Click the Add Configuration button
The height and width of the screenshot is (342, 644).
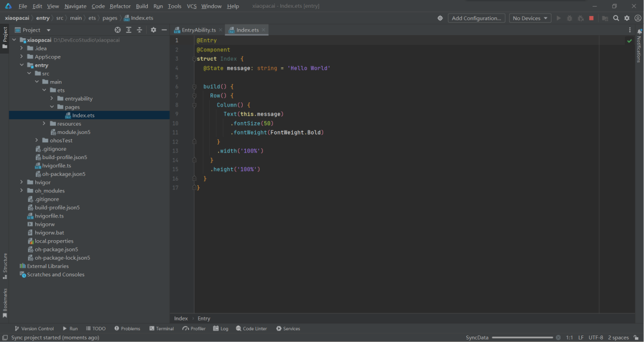click(x=476, y=18)
